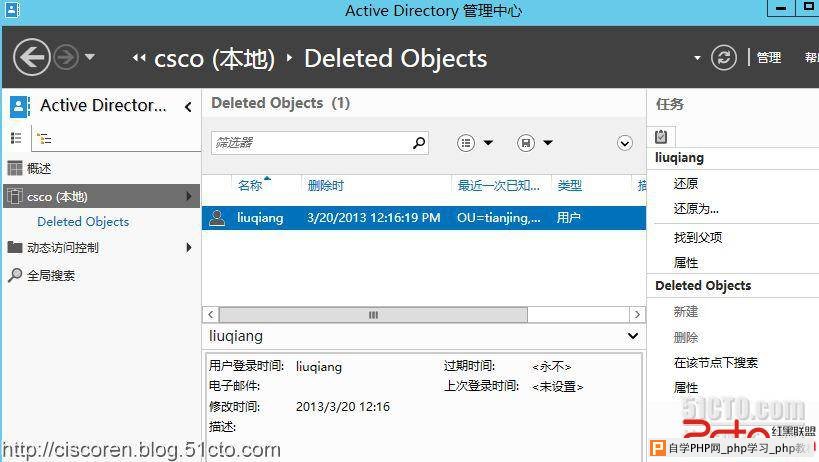
Task: Click the list view options icon
Action: 466,143
